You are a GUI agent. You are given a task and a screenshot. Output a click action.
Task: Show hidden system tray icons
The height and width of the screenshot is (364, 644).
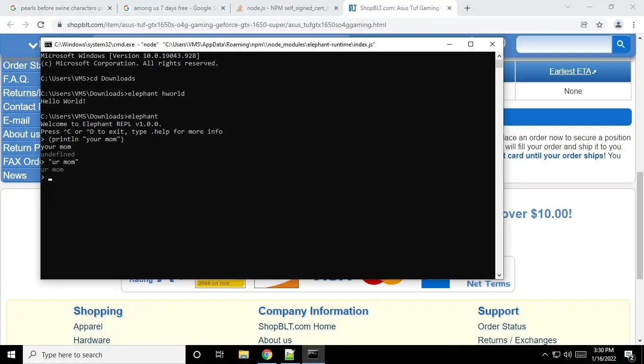click(545, 355)
